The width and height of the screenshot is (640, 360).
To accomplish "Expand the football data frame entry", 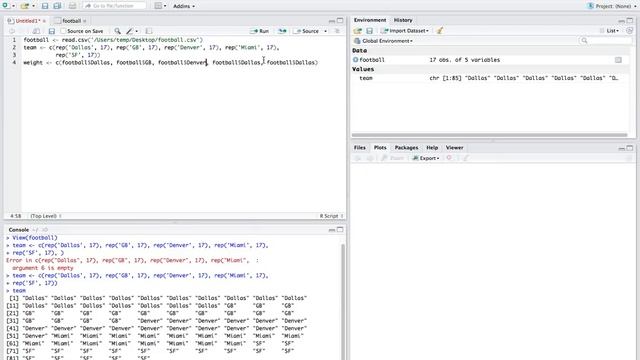I will pos(355,60).
